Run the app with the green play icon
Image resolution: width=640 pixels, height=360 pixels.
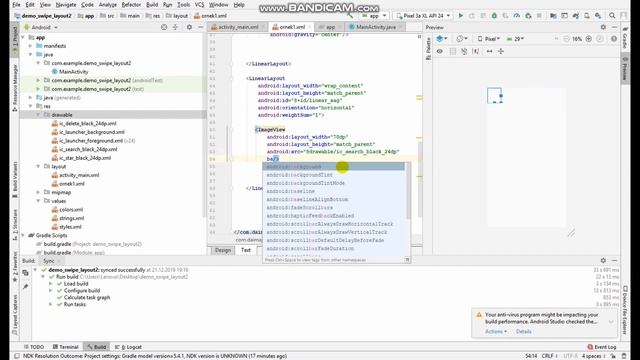pyautogui.click(x=460, y=16)
